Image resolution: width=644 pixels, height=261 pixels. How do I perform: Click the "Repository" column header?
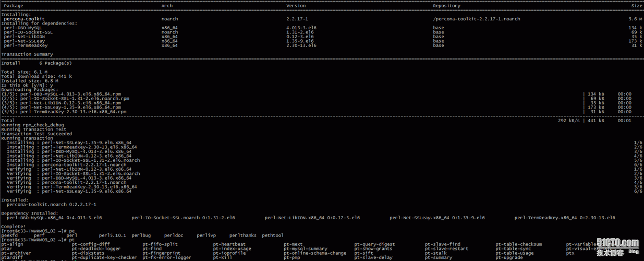[x=446, y=6]
